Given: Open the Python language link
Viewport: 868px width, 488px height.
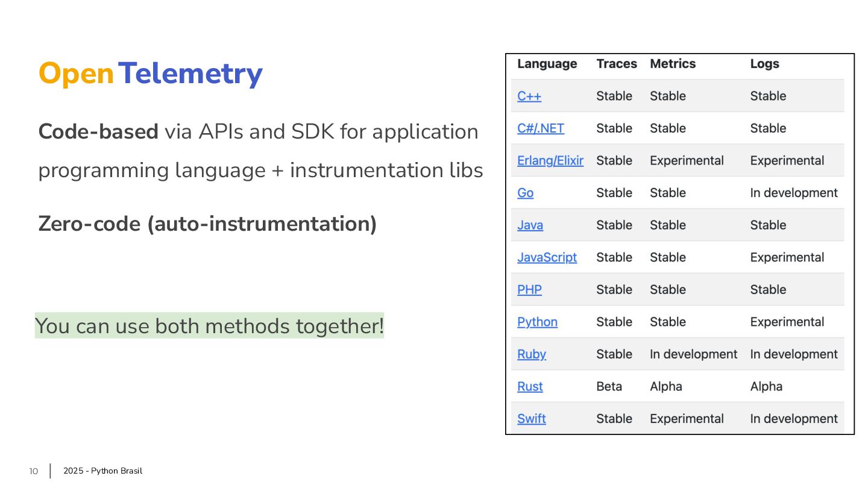Looking at the screenshot, I should pyautogui.click(x=537, y=322).
